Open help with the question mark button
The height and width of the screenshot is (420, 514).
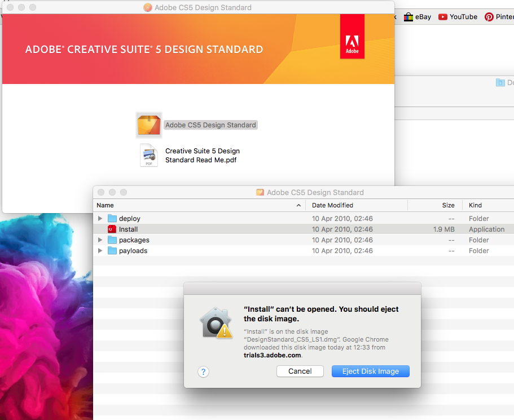pyautogui.click(x=203, y=372)
